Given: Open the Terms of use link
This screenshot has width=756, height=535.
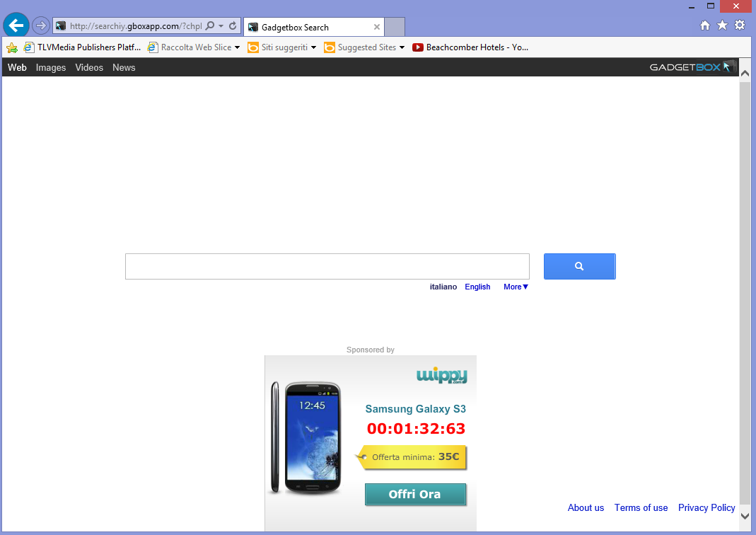Looking at the screenshot, I should pyautogui.click(x=641, y=507).
